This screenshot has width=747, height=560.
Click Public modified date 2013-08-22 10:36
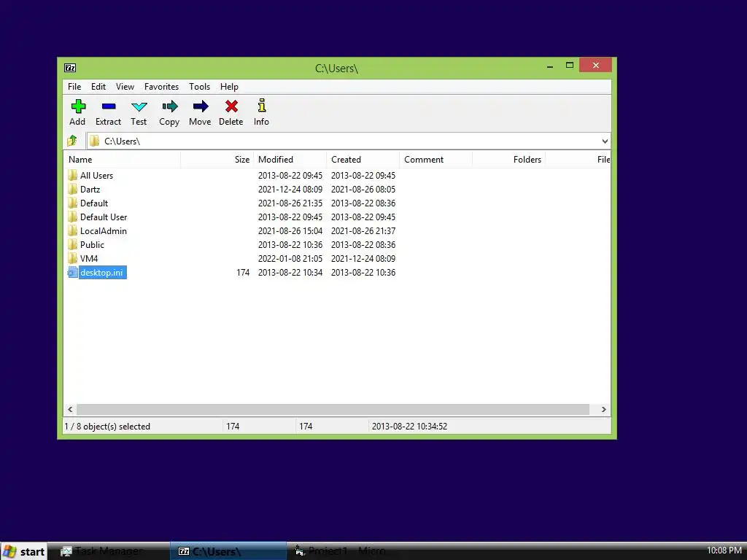pos(290,244)
